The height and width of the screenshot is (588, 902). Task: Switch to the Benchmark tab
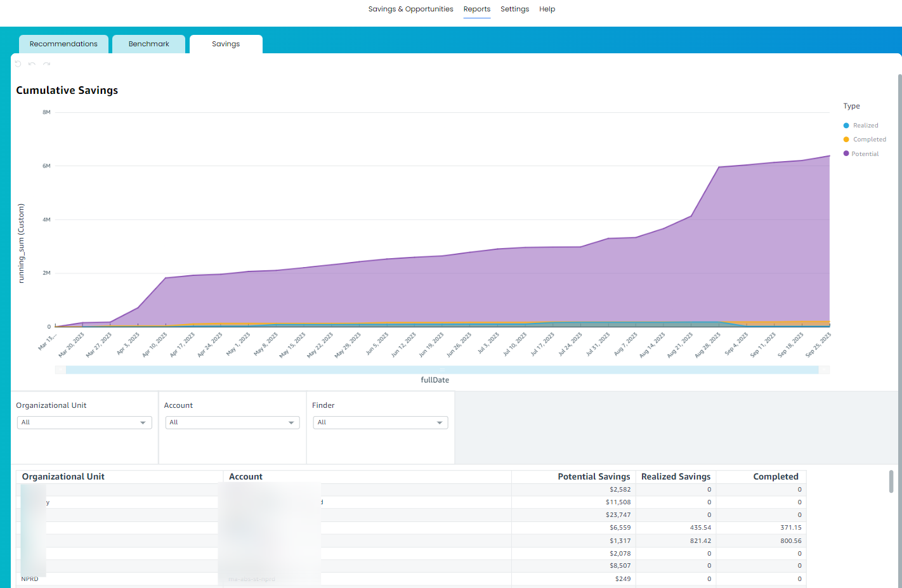tap(148, 44)
